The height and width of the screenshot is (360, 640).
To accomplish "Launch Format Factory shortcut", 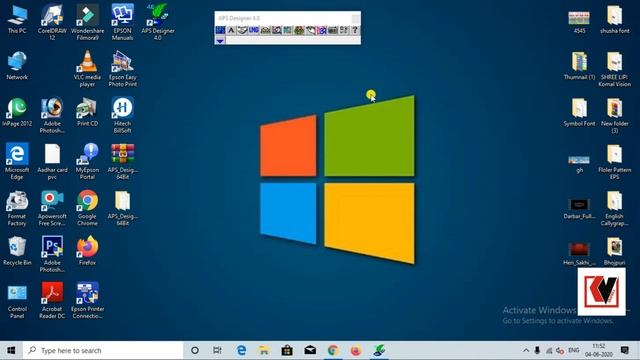I will click(x=17, y=207).
